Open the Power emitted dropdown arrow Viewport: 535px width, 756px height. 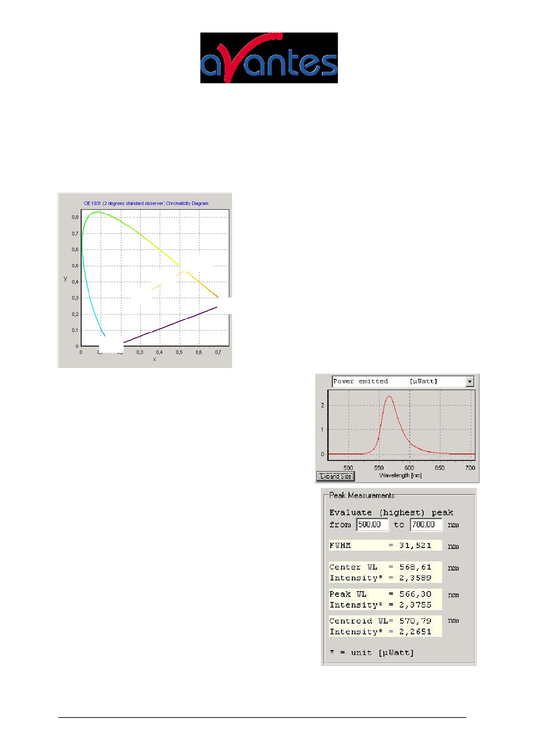(x=470, y=381)
